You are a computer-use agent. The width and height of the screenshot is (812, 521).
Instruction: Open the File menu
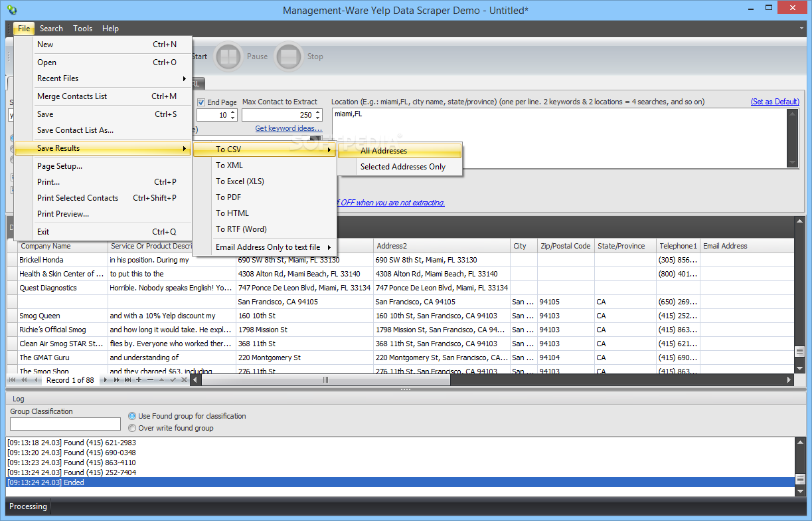pos(24,29)
